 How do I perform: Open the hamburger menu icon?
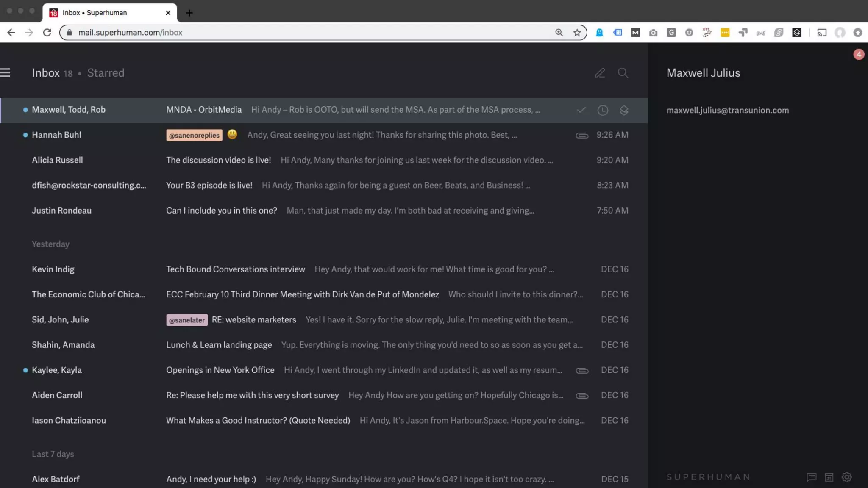[x=6, y=73]
